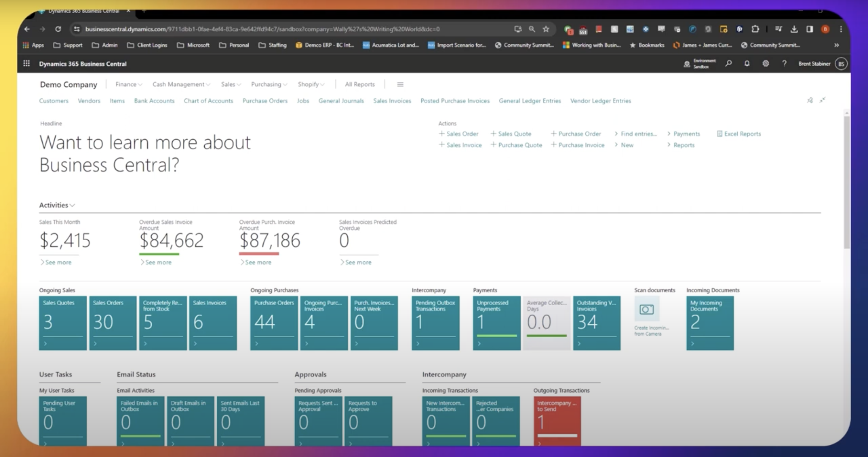Open the notifications bell

click(x=747, y=63)
